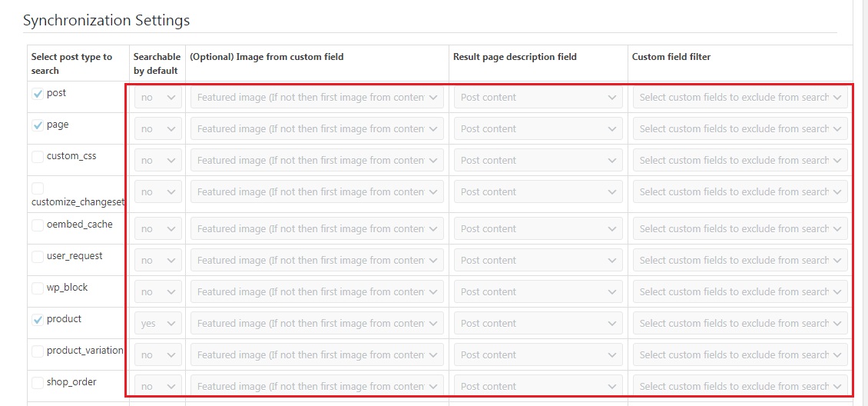Open custom field filter for post row
The height and width of the screenshot is (406, 868).
pos(740,98)
